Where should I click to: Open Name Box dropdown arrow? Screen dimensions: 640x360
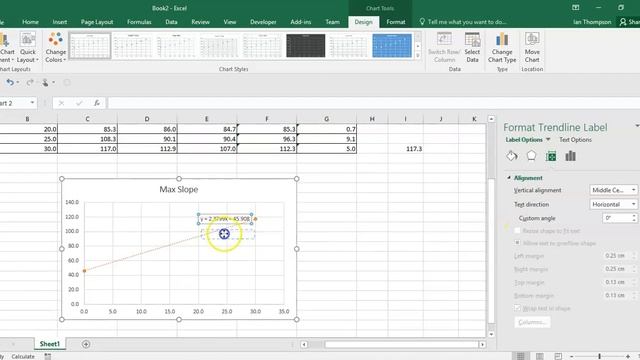pos(32,103)
